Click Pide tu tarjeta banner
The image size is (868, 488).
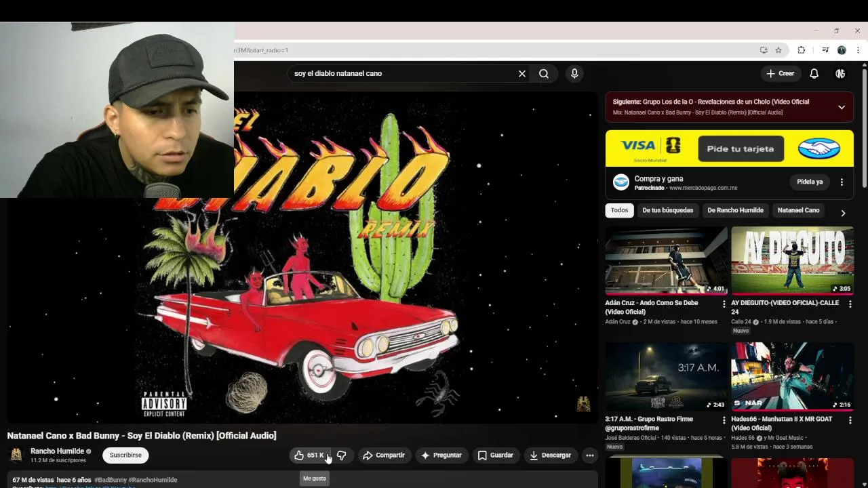point(741,148)
